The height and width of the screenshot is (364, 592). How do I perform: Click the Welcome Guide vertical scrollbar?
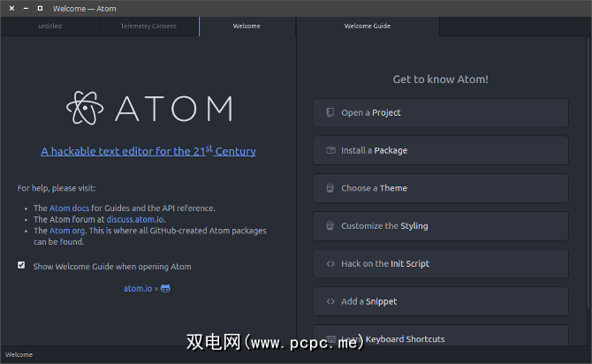(588, 177)
